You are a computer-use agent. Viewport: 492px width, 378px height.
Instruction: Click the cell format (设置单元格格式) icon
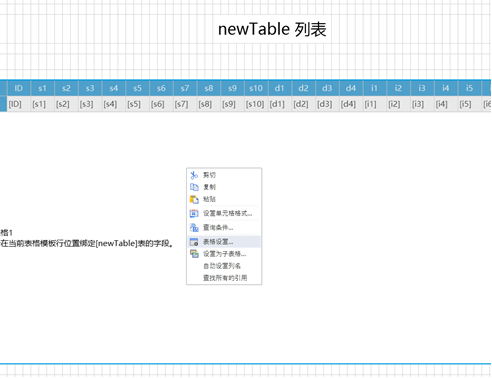[x=194, y=213]
